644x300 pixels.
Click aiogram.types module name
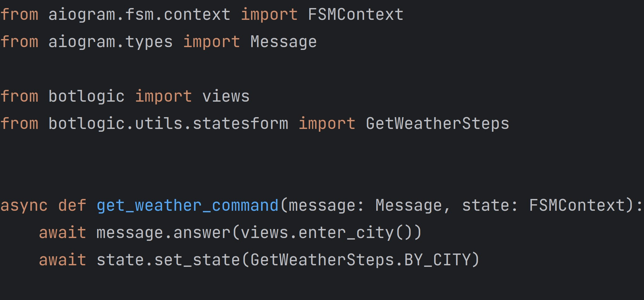pos(110,42)
